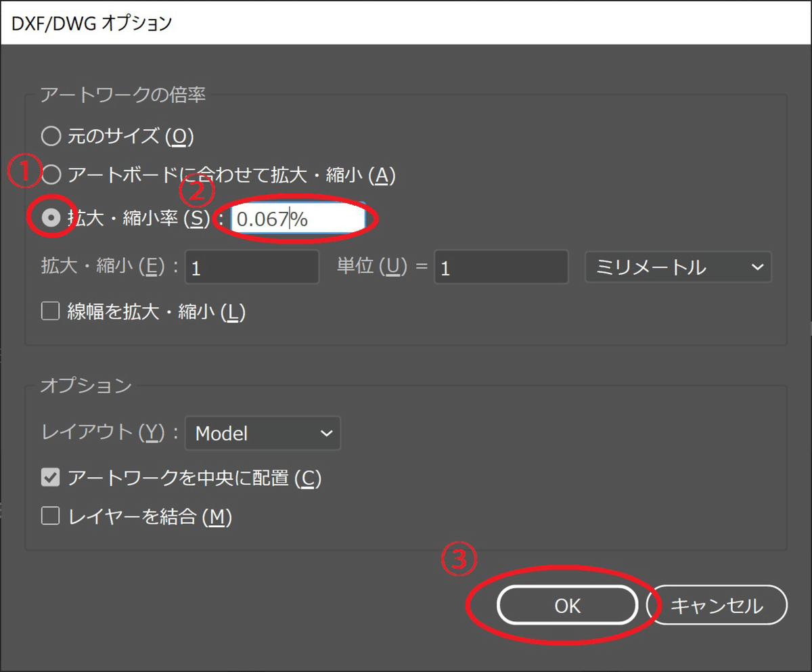Click the 拡大・縮小 field containing 1
Screen dimensions: 812x672
(250, 267)
